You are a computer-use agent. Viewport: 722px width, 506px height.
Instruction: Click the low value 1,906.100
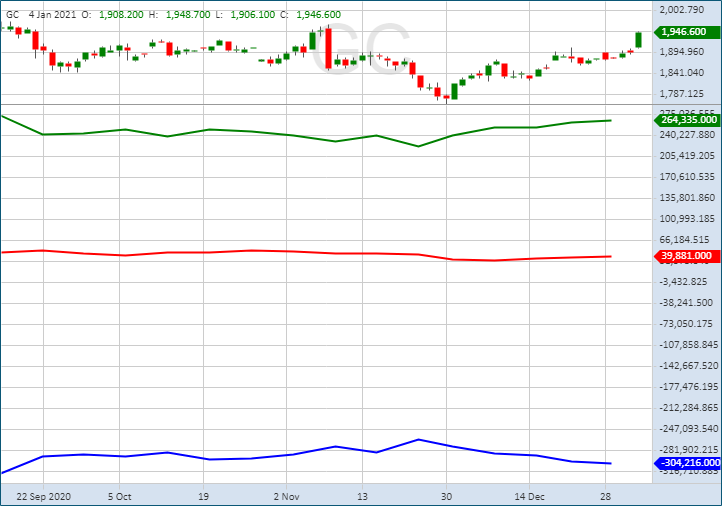tap(252, 15)
